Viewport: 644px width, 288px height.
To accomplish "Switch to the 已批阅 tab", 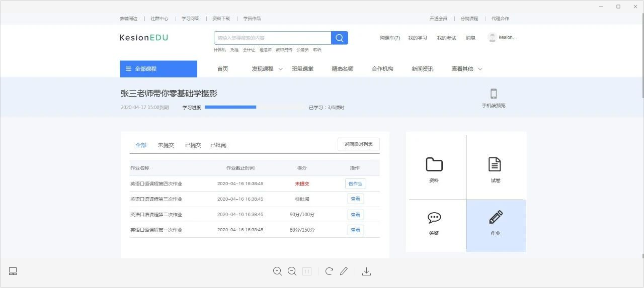I will point(218,145).
